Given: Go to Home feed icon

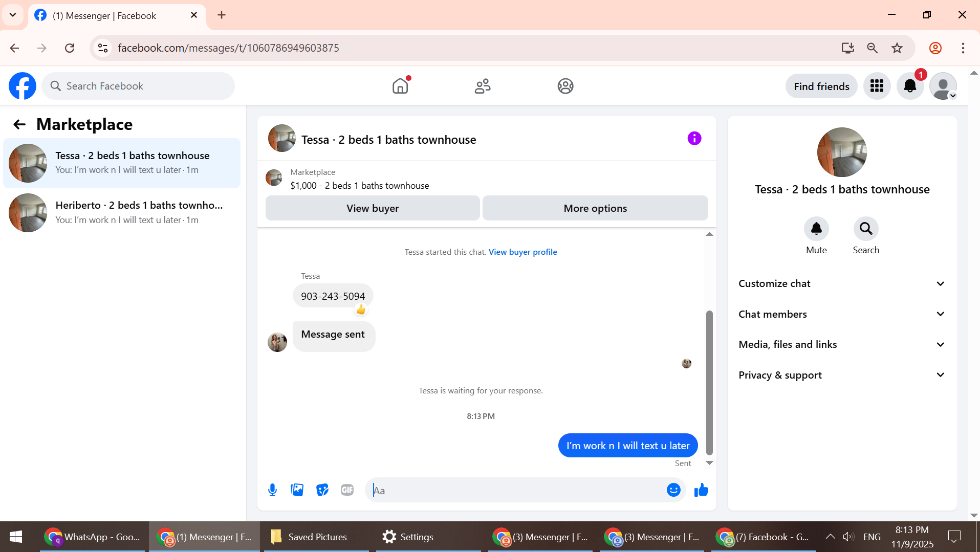Looking at the screenshot, I should [401, 86].
